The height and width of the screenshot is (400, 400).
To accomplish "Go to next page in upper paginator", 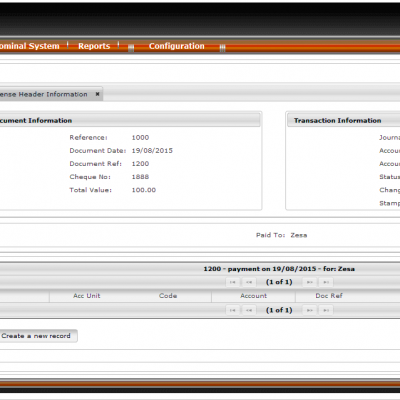I will 310,282.
